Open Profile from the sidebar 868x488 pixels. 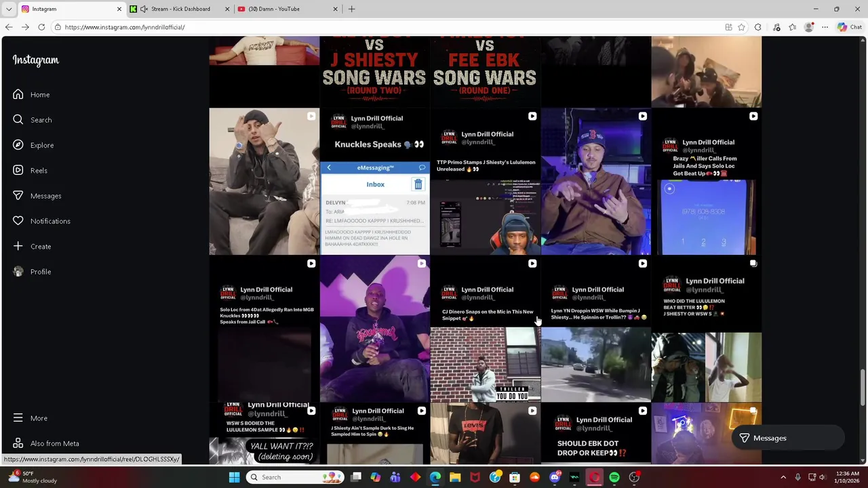(32, 272)
